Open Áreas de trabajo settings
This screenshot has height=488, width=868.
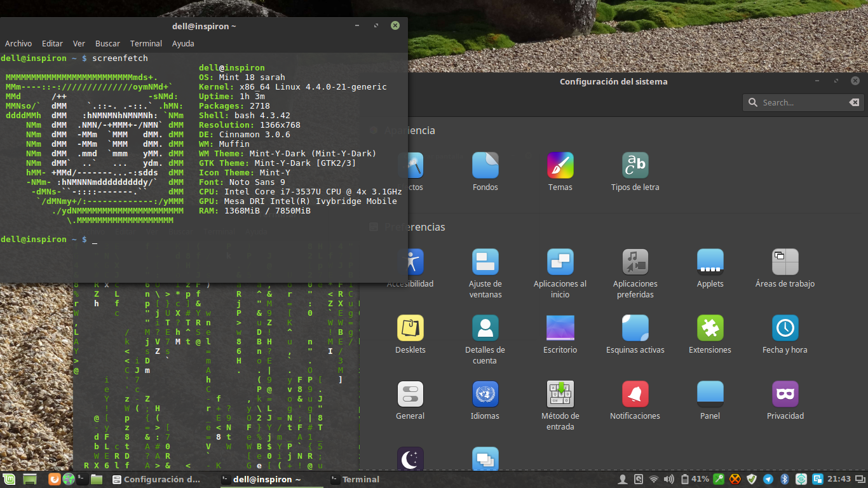tap(785, 262)
